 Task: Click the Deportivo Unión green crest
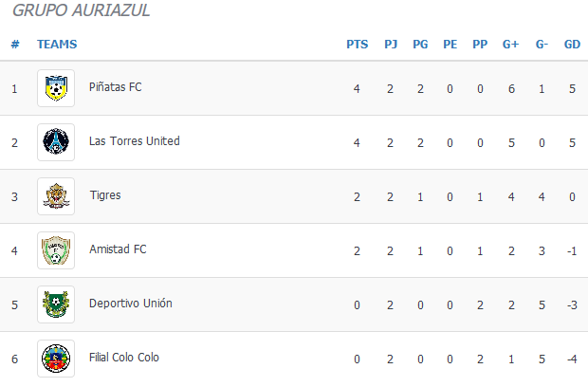(x=56, y=304)
